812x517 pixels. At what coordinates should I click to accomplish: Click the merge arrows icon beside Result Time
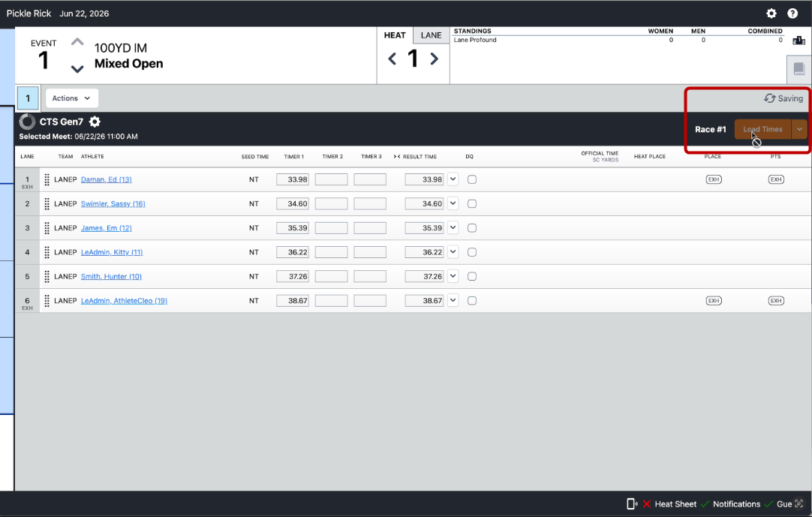[397, 156]
